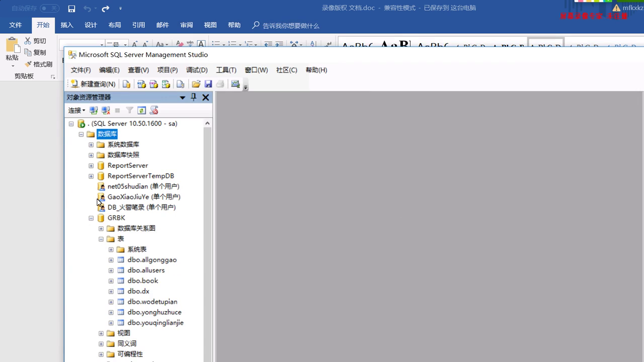
Task: Click the Disconnect server icon
Action: 106,110
